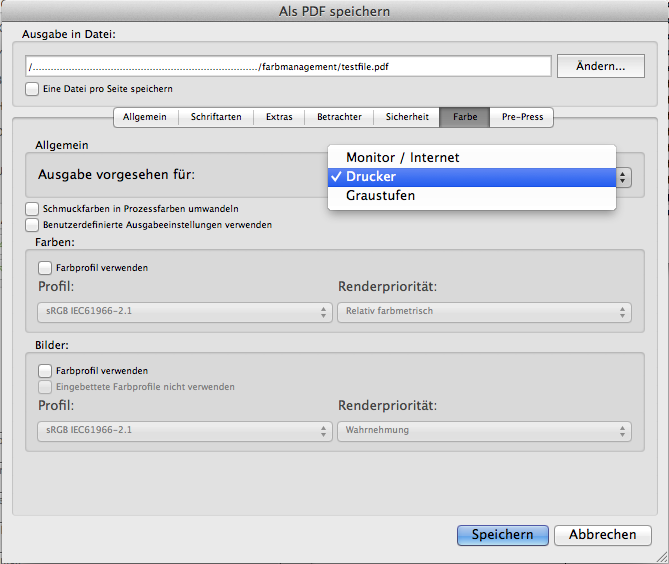Viewport: 669px width, 564px height.
Task: Open the Farben Profil sRGB dropdown
Action: [185, 312]
